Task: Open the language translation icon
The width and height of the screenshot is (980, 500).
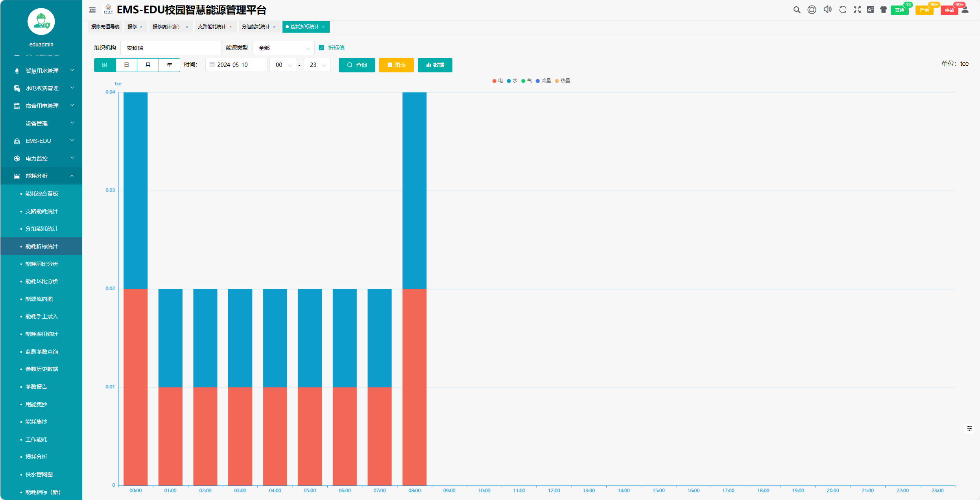Action: (x=870, y=10)
